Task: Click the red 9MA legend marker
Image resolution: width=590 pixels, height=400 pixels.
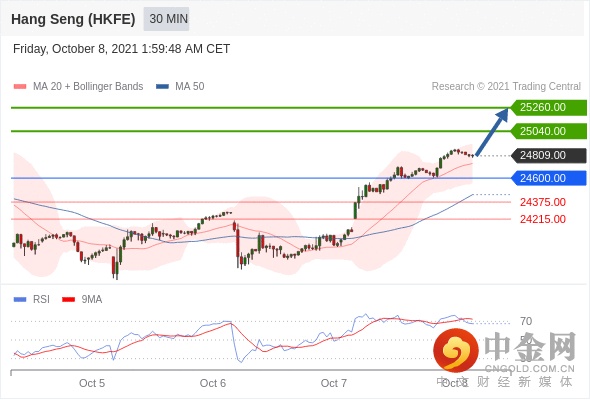Action: [x=68, y=300]
